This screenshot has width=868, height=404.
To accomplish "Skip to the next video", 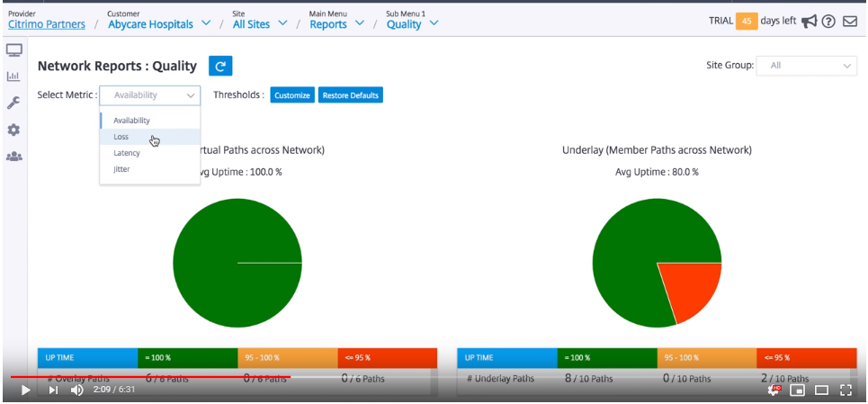I will [52, 391].
